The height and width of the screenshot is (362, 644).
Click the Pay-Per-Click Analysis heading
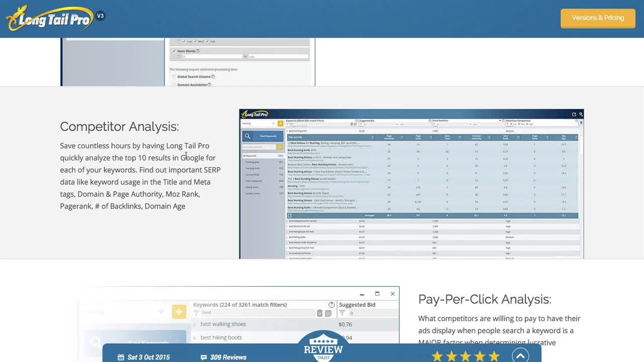point(485,299)
